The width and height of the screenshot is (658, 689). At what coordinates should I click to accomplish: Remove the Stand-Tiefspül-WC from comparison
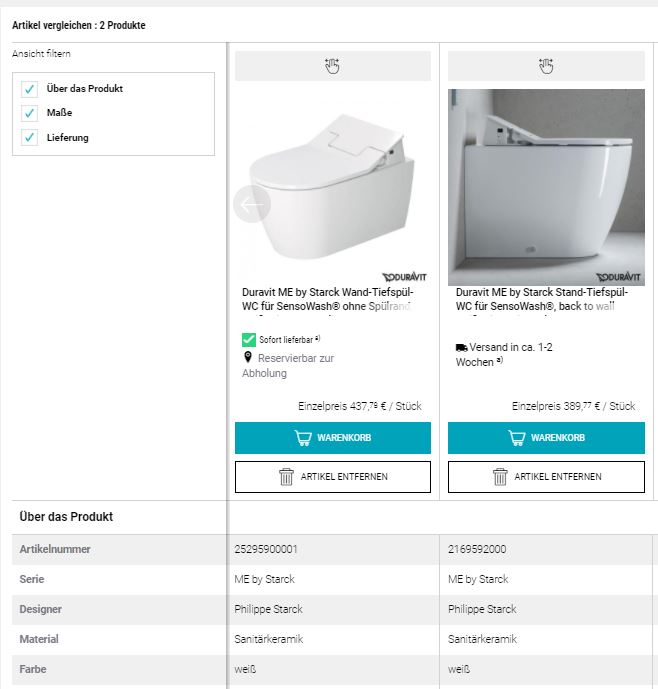(546, 477)
